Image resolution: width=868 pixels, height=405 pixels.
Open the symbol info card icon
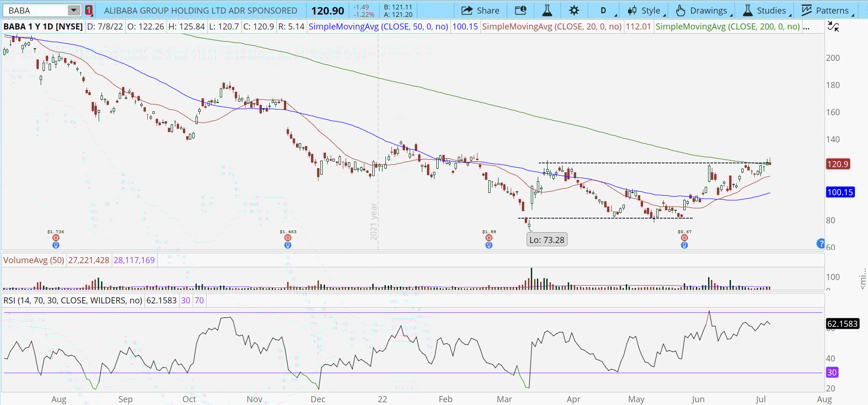click(x=520, y=10)
